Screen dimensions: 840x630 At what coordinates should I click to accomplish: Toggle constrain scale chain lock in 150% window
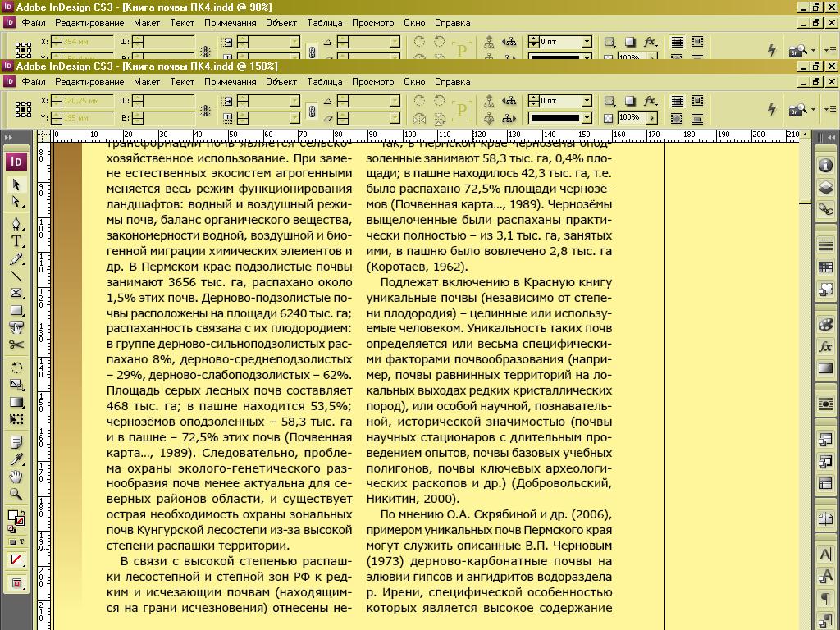coord(312,110)
